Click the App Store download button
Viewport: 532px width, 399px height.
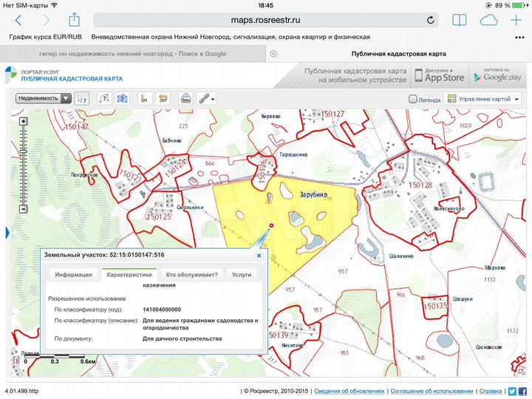(x=440, y=75)
